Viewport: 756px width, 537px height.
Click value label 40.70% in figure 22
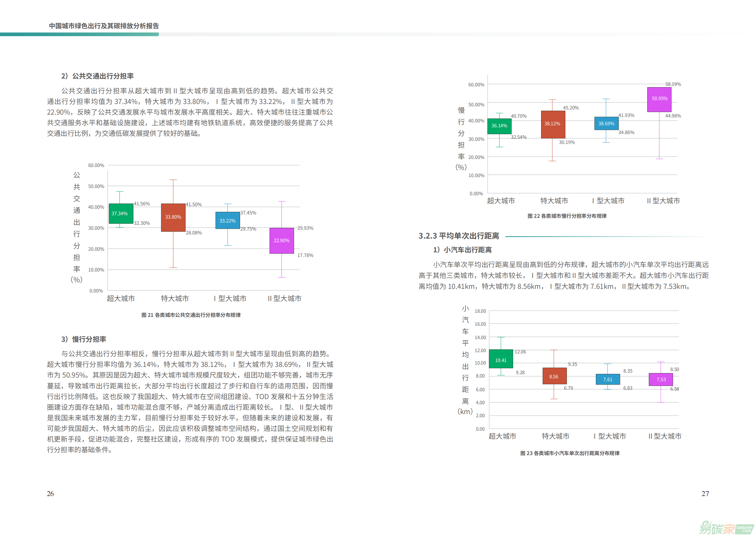[x=518, y=116]
